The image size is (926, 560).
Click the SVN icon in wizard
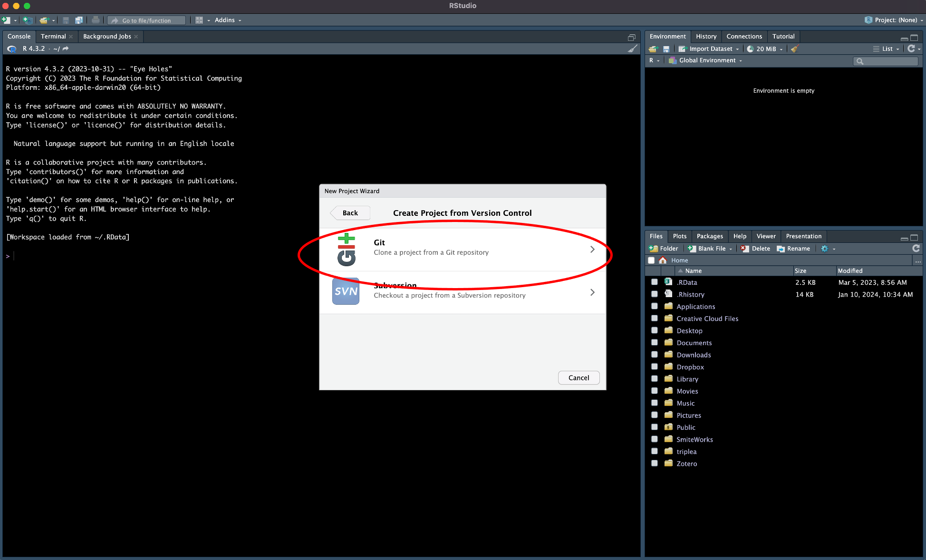[x=346, y=291]
